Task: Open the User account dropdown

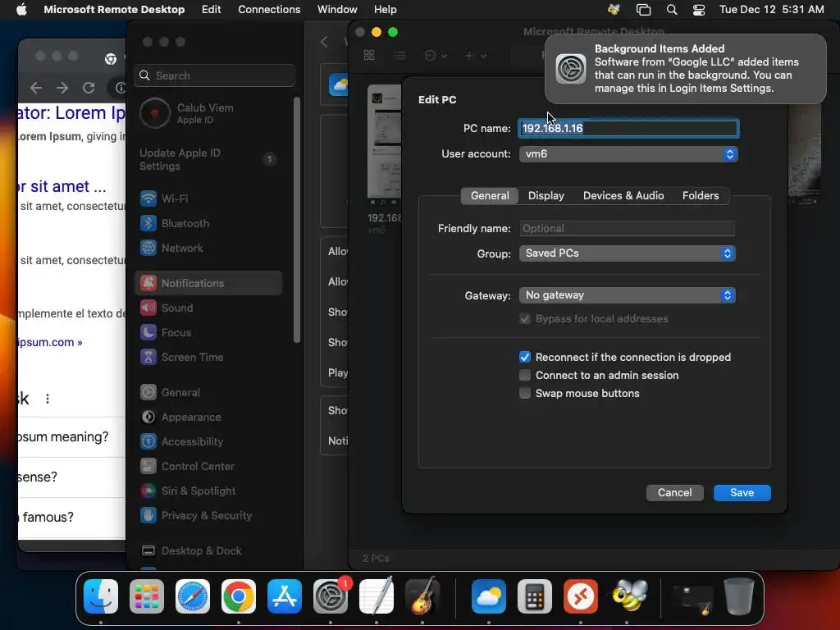Action: point(628,154)
